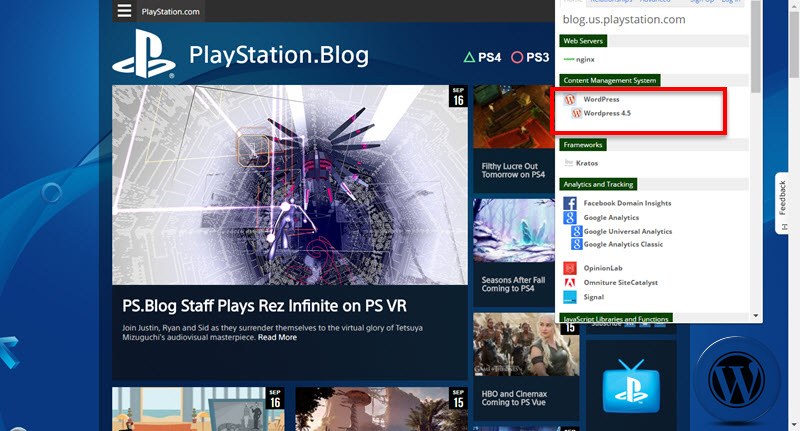Open the Sep 16 beach illustration post thumbnail
This screenshot has height=431, width=800.
(198, 409)
